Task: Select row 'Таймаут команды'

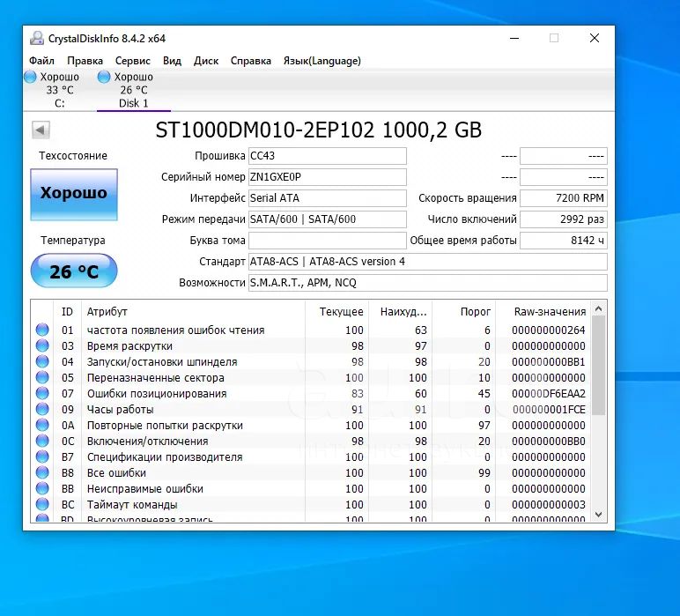Action: click(311, 504)
